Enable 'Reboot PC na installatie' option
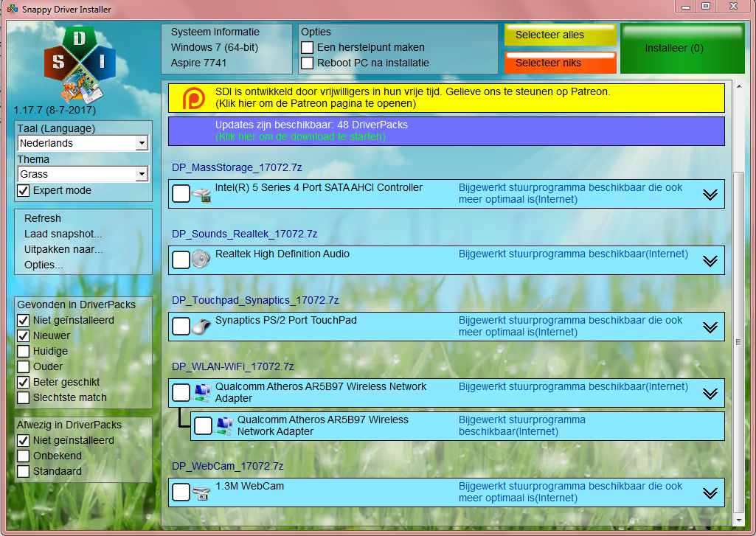 tap(307, 63)
